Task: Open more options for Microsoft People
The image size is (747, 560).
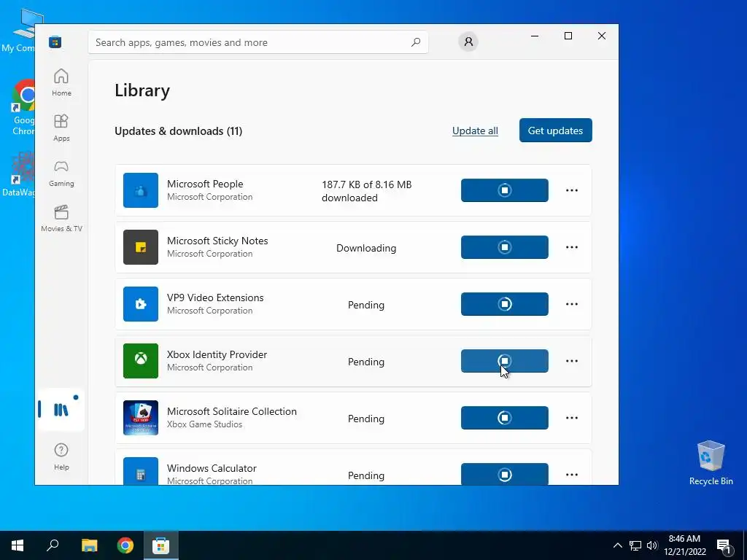Action: click(572, 190)
